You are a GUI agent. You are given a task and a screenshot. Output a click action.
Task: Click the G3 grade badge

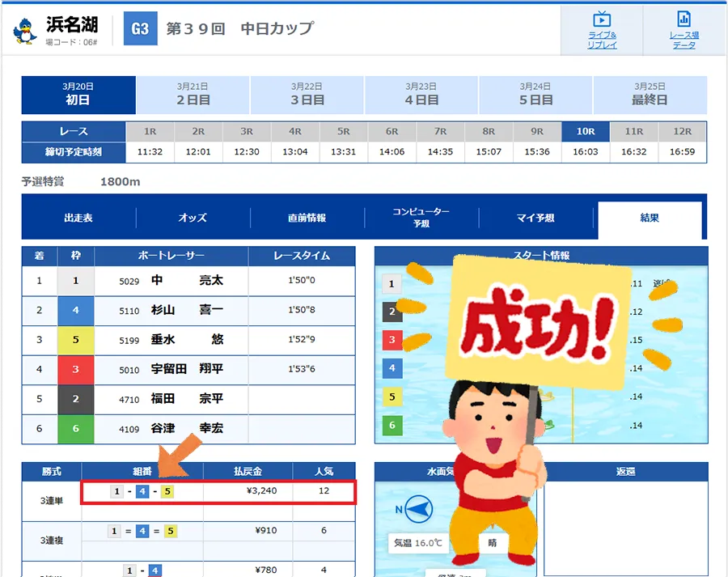[x=140, y=29]
